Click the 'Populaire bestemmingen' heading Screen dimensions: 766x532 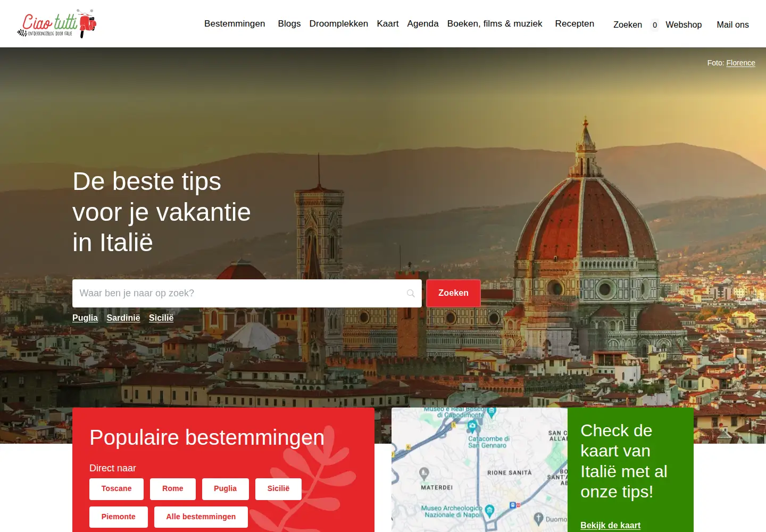(x=207, y=437)
